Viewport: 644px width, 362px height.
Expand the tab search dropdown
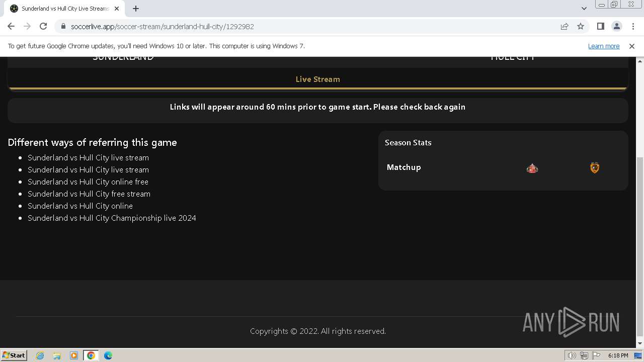tap(584, 9)
